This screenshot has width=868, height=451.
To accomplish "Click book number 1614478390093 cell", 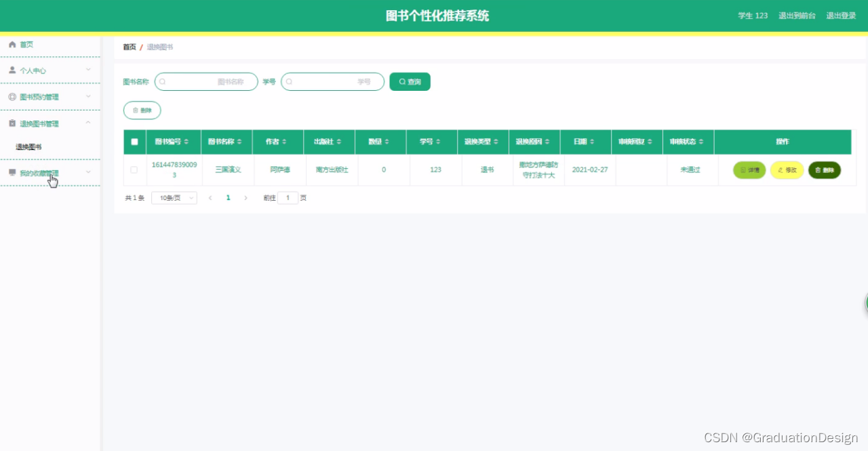I will pyautogui.click(x=174, y=170).
